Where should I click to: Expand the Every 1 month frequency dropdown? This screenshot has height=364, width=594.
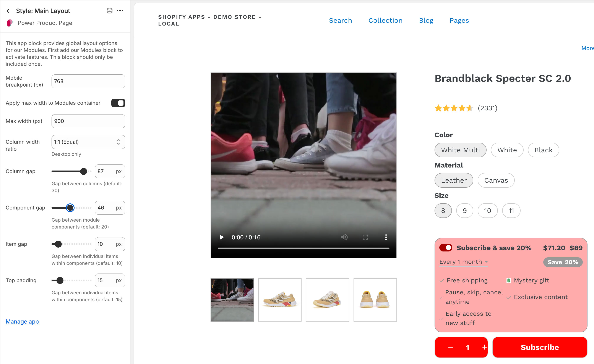point(463,262)
